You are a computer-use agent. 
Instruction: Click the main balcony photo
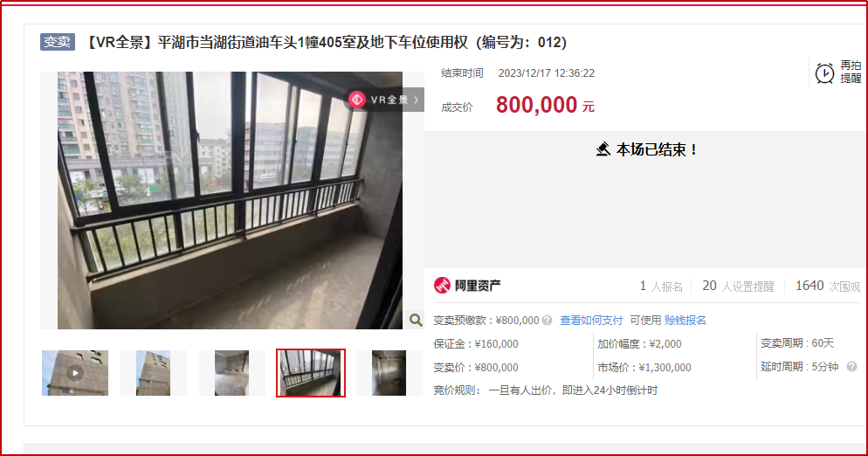[231, 200]
